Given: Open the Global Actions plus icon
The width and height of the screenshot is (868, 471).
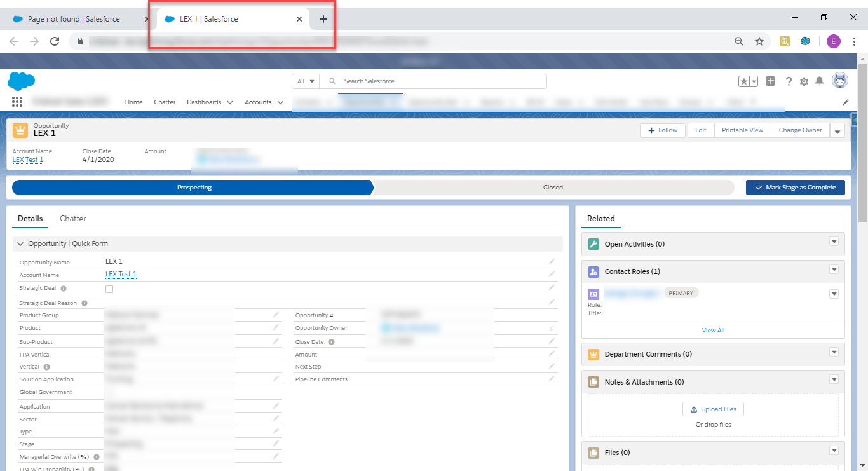Looking at the screenshot, I should [x=770, y=81].
